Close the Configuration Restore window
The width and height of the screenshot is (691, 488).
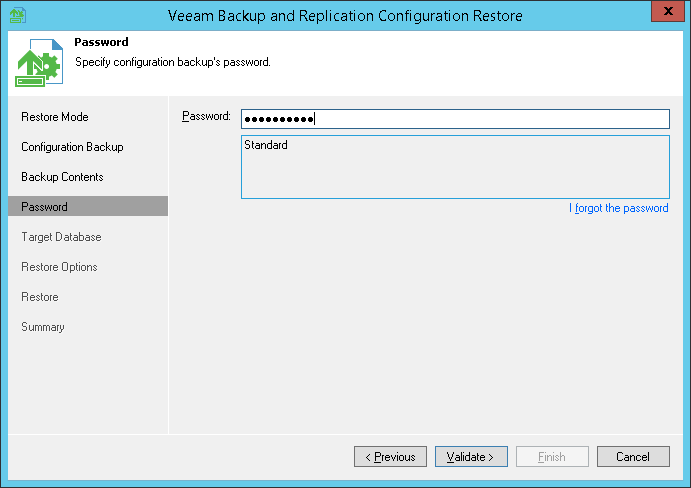668,11
